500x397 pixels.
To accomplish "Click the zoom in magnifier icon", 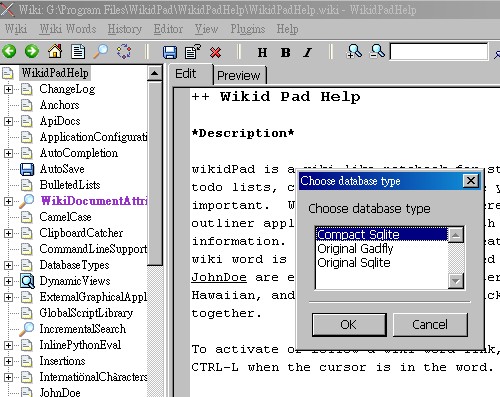I will click(x=354, y=51).
